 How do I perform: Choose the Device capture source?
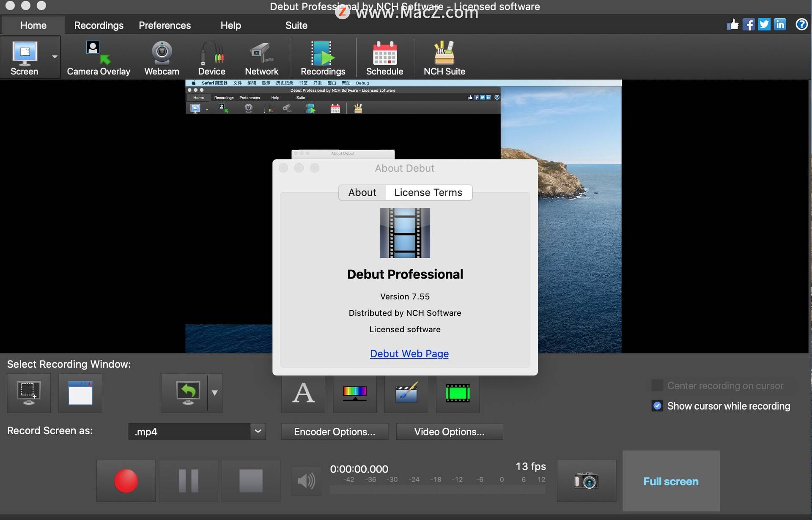[211, 57]
